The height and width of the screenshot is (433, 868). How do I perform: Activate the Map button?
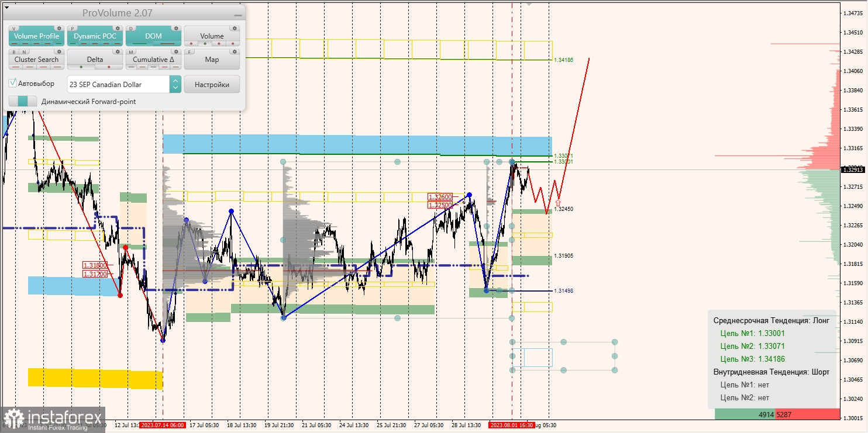pyautogui.click(x=212, y=59)
